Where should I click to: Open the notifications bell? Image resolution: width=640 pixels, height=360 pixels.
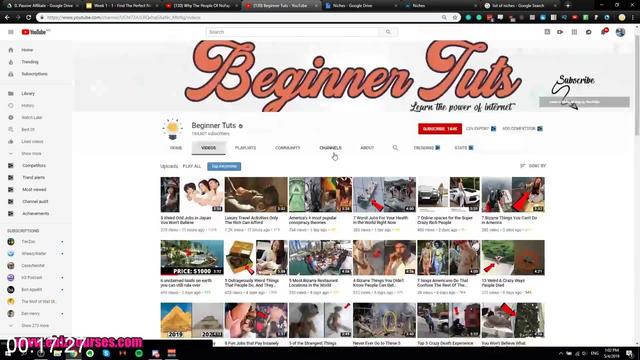point(604,32)
